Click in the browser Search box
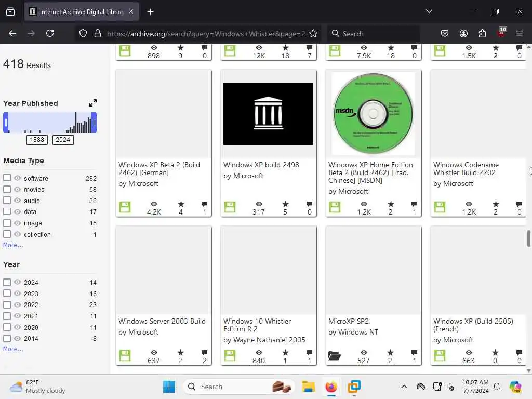The image size is (532, 399). click(x=373, y=34)
